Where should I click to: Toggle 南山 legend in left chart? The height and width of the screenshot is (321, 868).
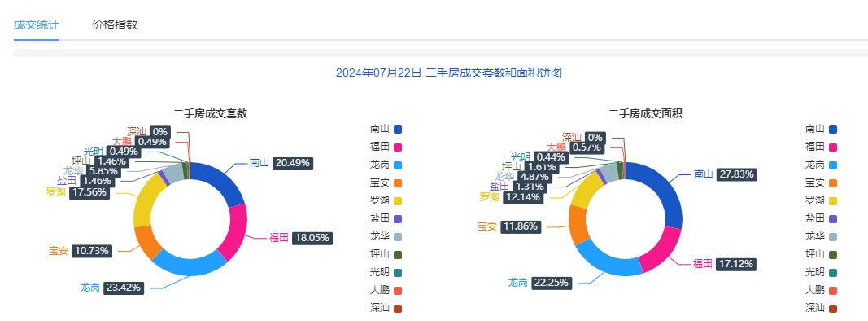click(386, 130)
